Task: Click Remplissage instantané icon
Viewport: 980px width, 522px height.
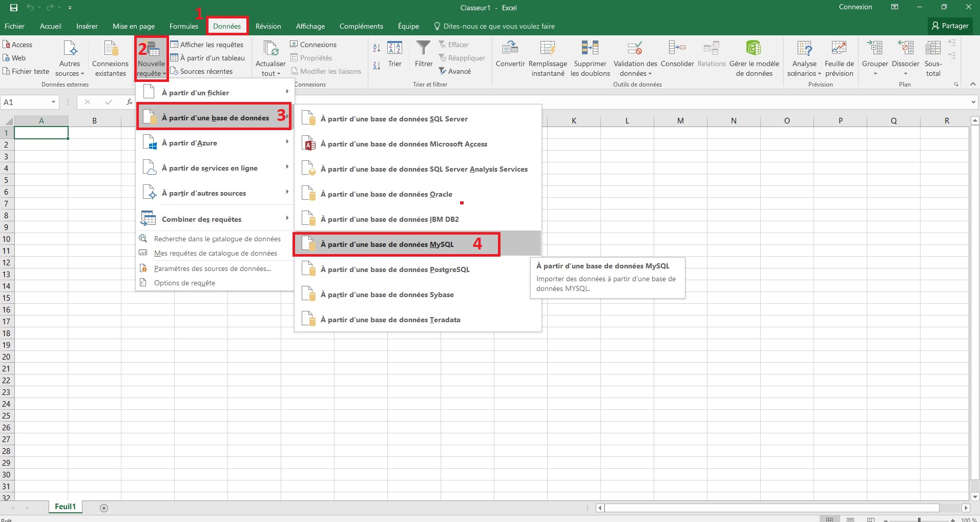Action: (x=548, y=48)
